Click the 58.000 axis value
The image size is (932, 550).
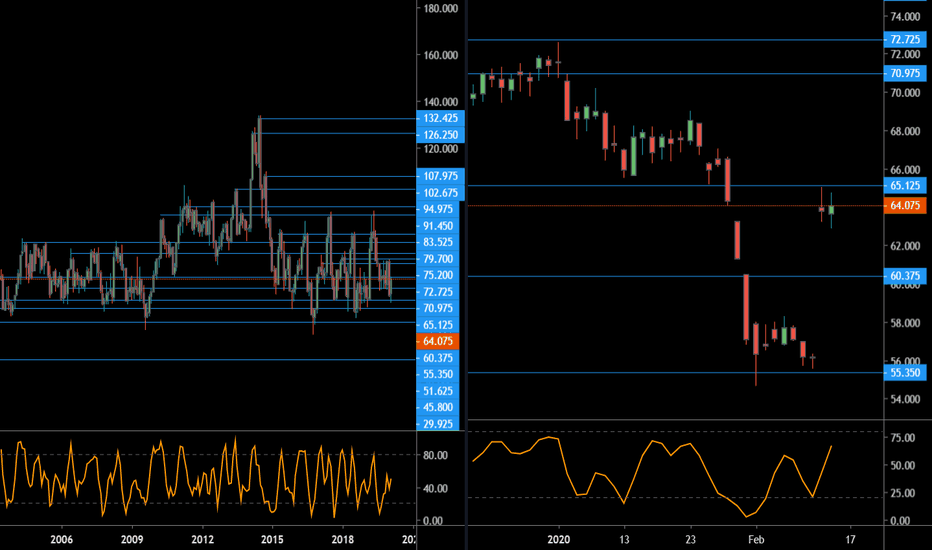click(x=905, y=323)
